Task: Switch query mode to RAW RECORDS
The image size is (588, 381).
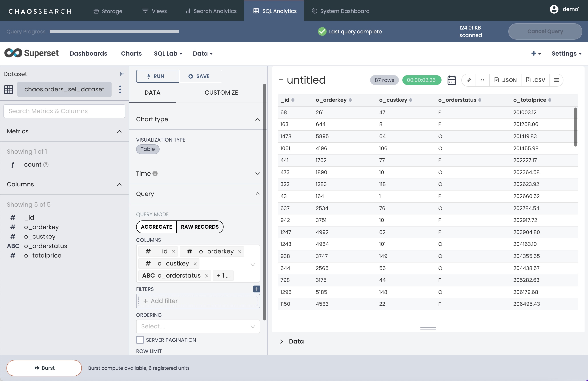Action: [x=200, y=227]
